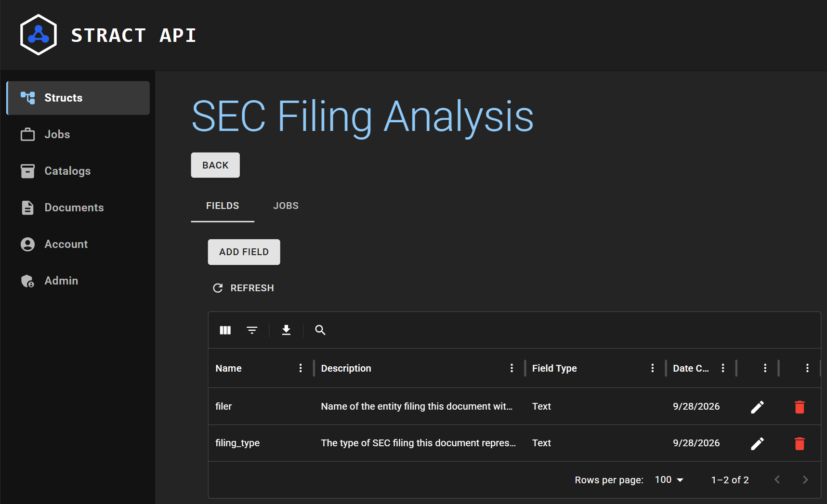Switch to the Fields tab

click(x=223, y=206)
